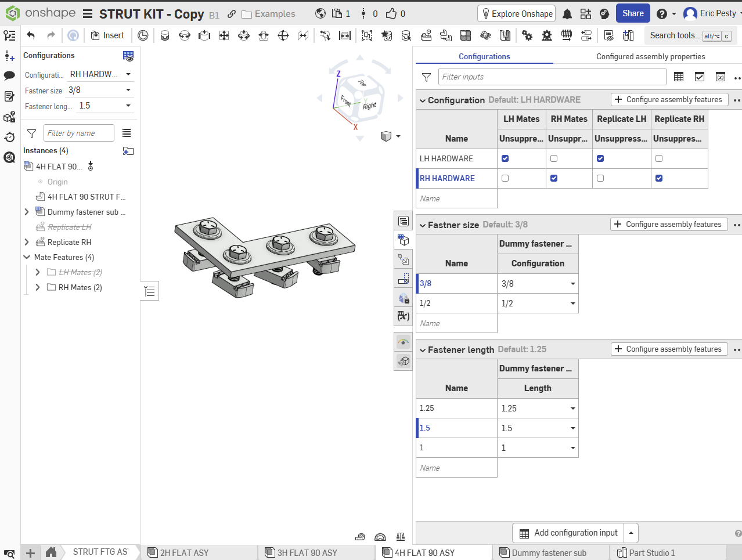
Task: Click the filter funnel in configuration panel
Action: click(426, 77)
